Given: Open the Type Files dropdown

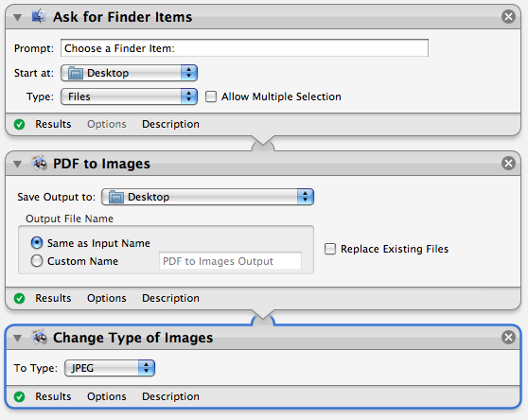Looking at the screenshot, I should coord(129,96).
